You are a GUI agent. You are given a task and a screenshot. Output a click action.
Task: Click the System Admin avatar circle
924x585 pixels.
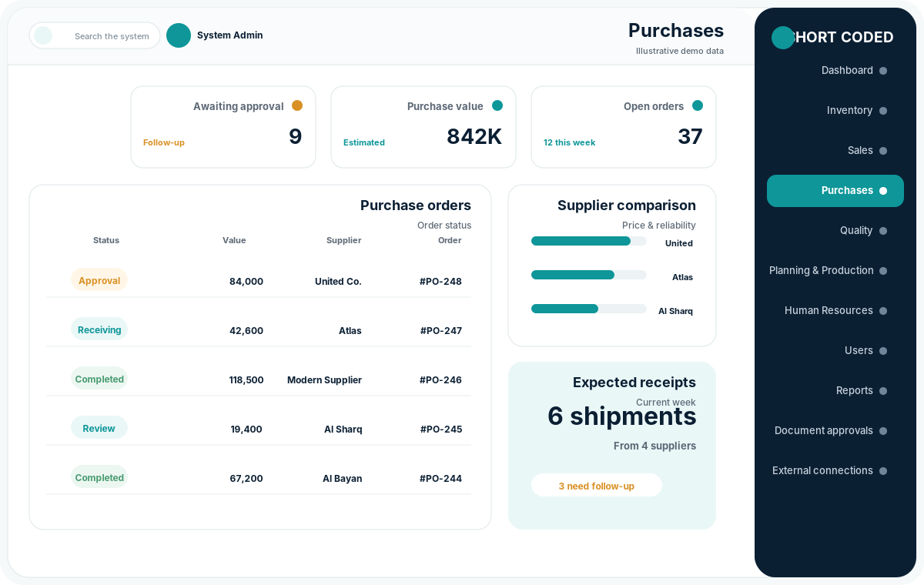(179, 35)
